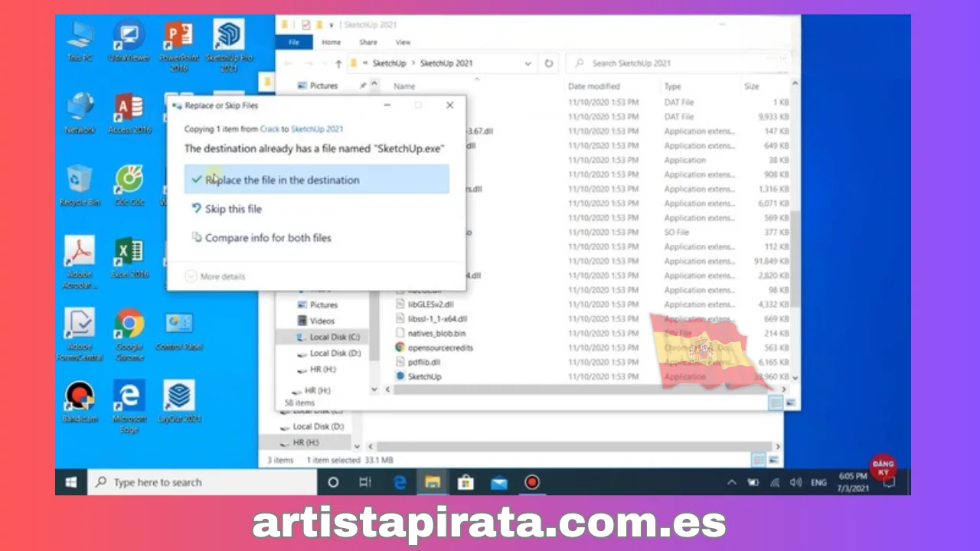Click the ENG language indicator
980x551 pixels.
818,483
